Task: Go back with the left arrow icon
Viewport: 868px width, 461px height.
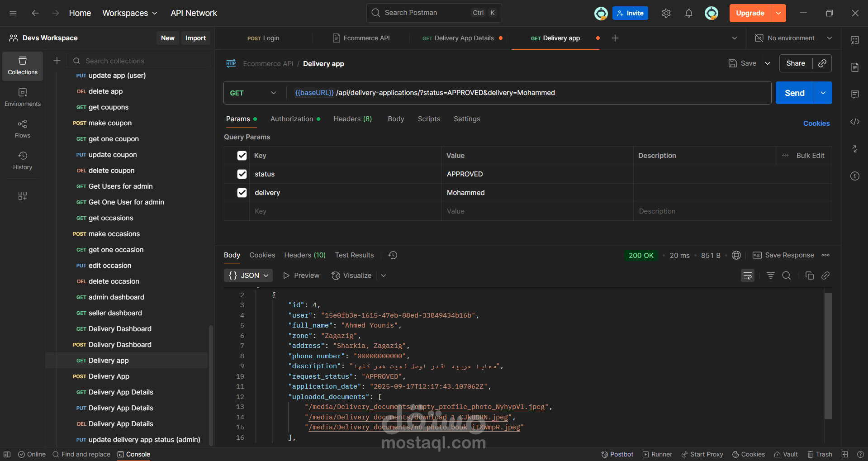Action: 35,13
